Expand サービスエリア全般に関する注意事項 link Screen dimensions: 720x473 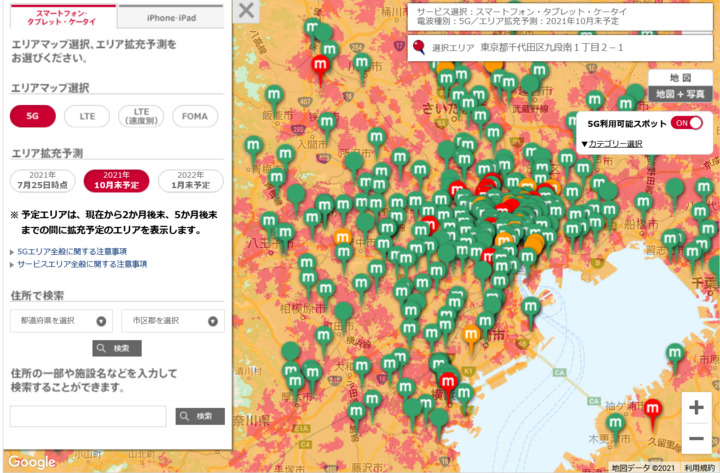click(x=82, y=264)
